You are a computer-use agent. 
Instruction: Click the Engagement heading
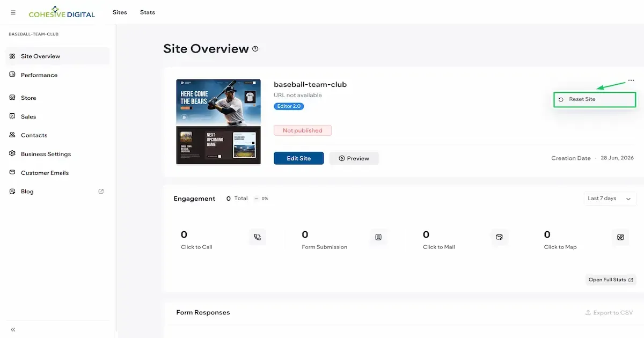coord(194,199)
